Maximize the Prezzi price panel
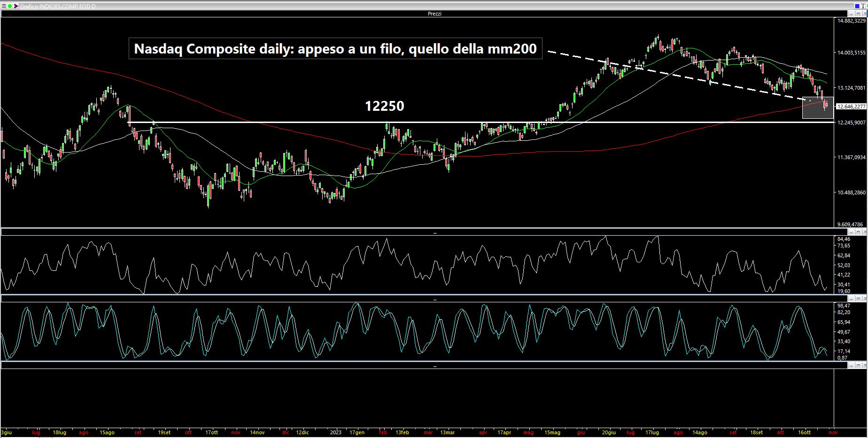Viewport: 868px width, 438px height. coord(859,14)
